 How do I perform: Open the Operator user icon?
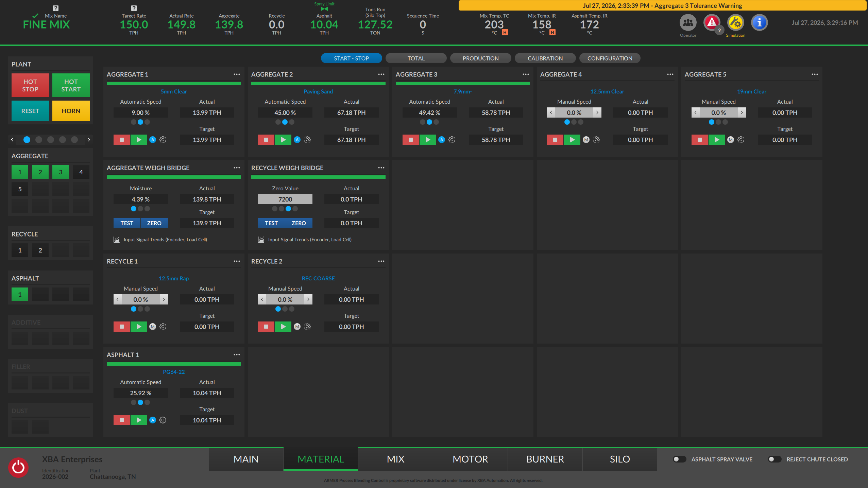click(688, 22)
